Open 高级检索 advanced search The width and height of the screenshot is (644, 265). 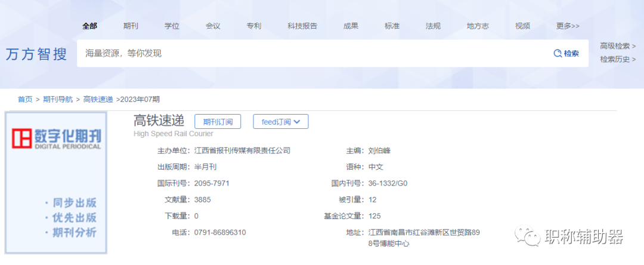[x=618, y=46]
